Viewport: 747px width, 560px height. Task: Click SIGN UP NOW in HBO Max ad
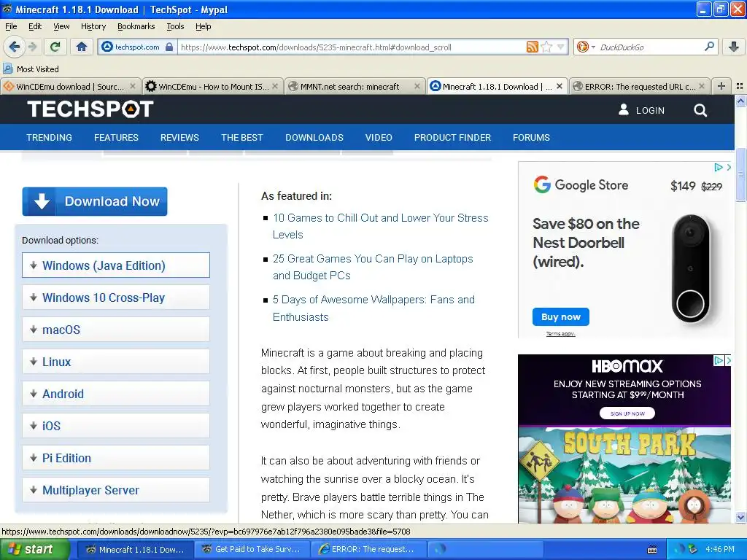pyautogui.click(x=627, y=413)
